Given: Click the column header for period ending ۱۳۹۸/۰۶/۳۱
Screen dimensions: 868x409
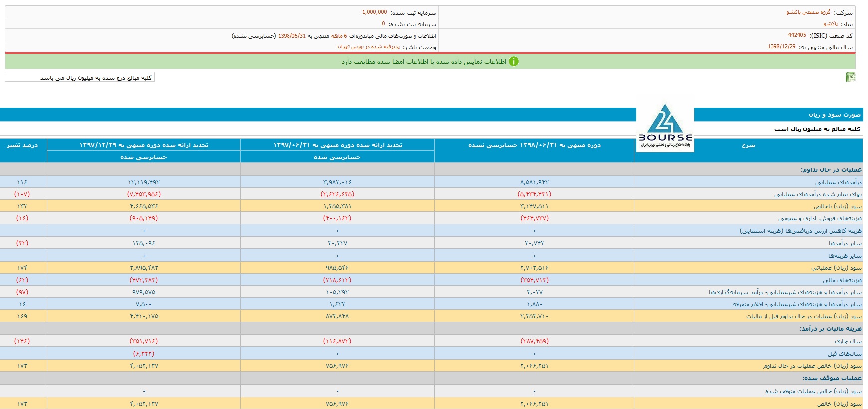Looking at the screenshot, I should click(x=534, y=145).
